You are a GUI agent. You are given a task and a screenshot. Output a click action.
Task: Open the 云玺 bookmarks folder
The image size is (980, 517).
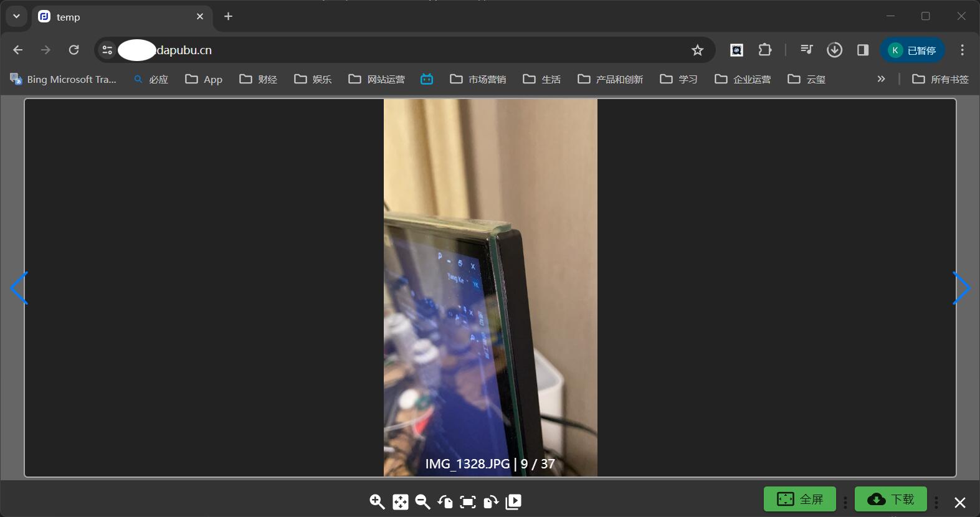coord(807,79)
